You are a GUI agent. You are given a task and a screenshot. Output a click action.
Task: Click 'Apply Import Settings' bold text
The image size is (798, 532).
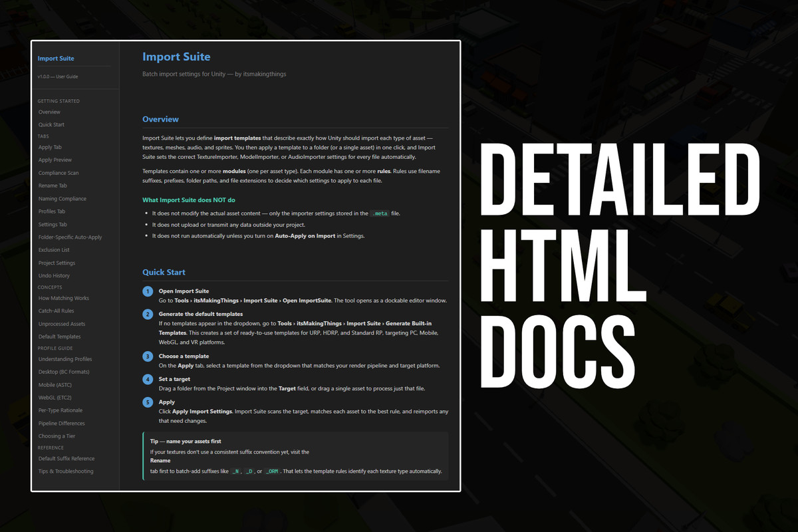pos(202,412)
